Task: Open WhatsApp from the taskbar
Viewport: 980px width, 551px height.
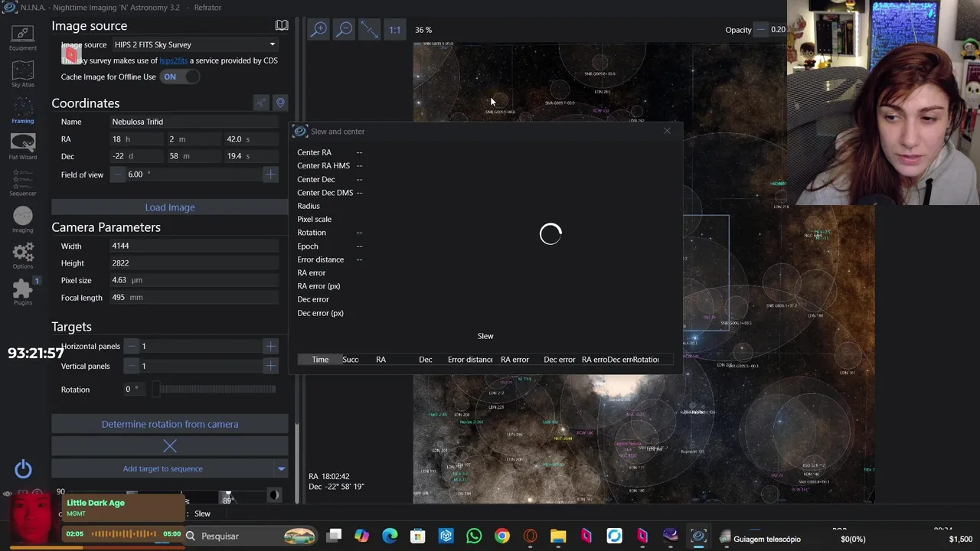Action: (474, 536)
